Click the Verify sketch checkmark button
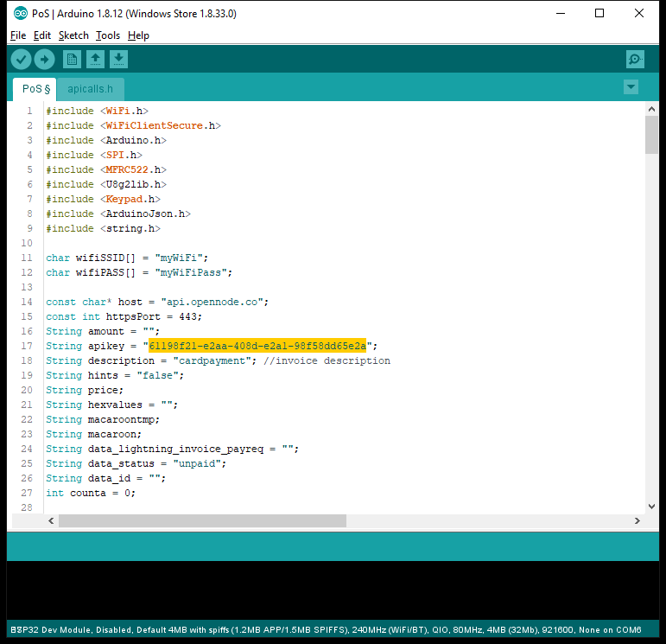 21,60
